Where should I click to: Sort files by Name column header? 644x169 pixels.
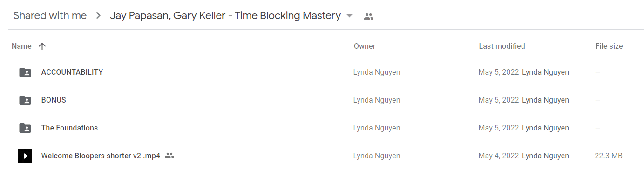(21, 46)
